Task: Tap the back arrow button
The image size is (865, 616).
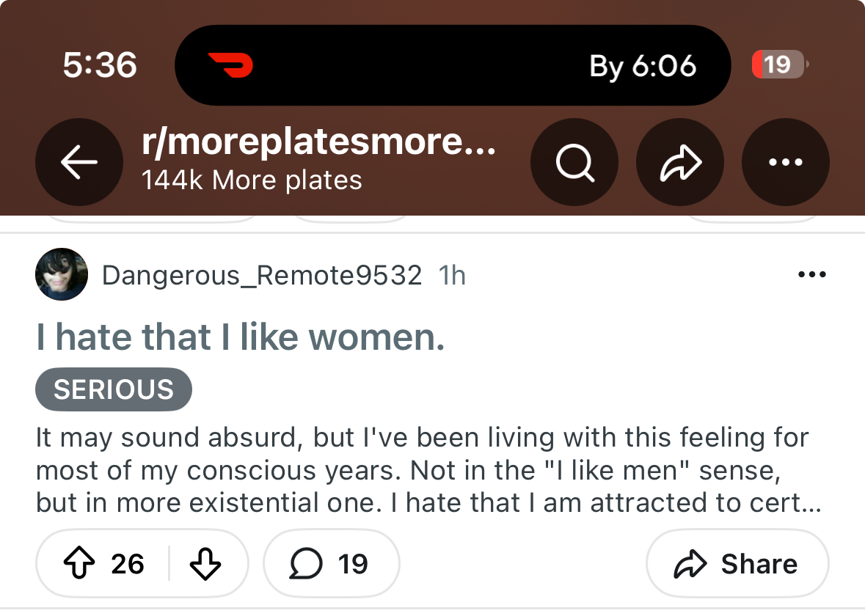Action: coord(79,163)
